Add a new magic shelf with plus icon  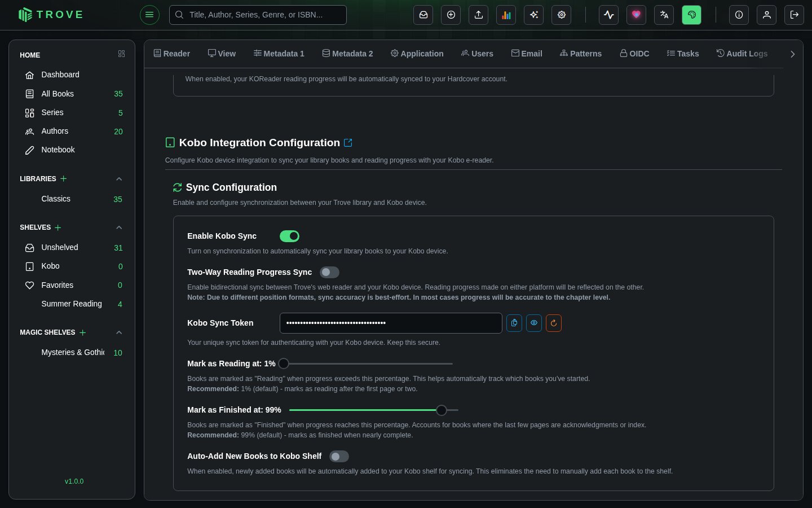point(83,332)
